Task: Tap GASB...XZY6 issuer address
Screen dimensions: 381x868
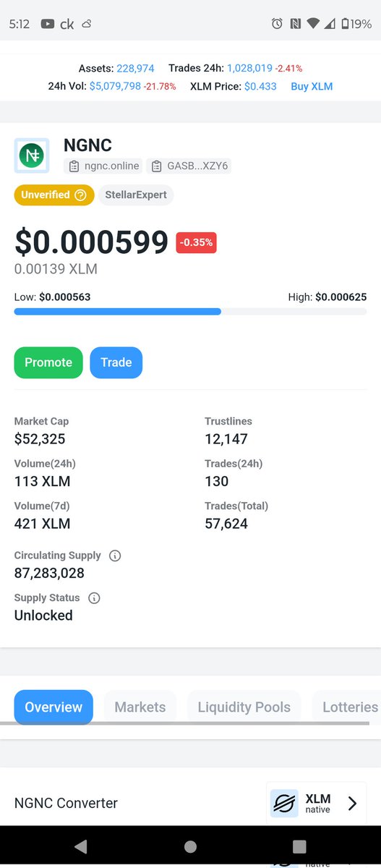Action: point(197,166)
